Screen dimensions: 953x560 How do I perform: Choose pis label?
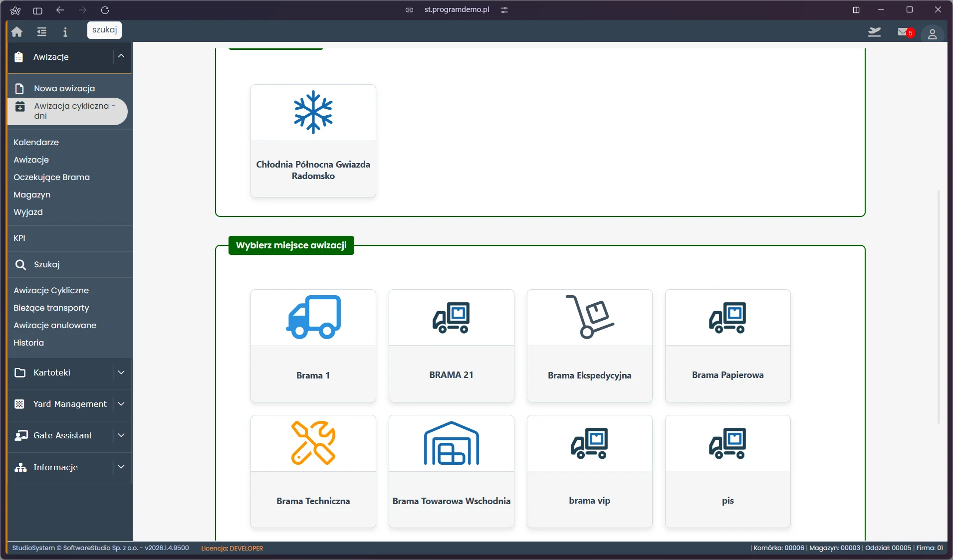click(x=728, y=501)
